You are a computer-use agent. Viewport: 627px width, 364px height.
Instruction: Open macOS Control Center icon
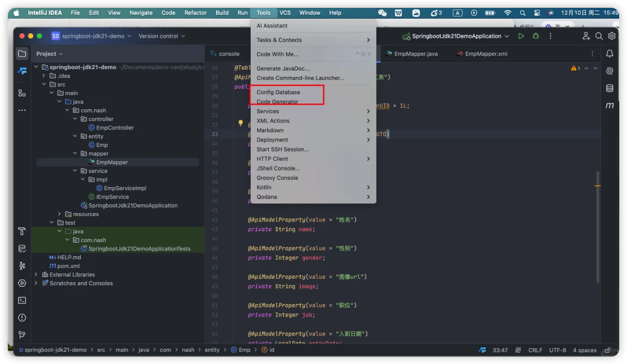(537, 13)
